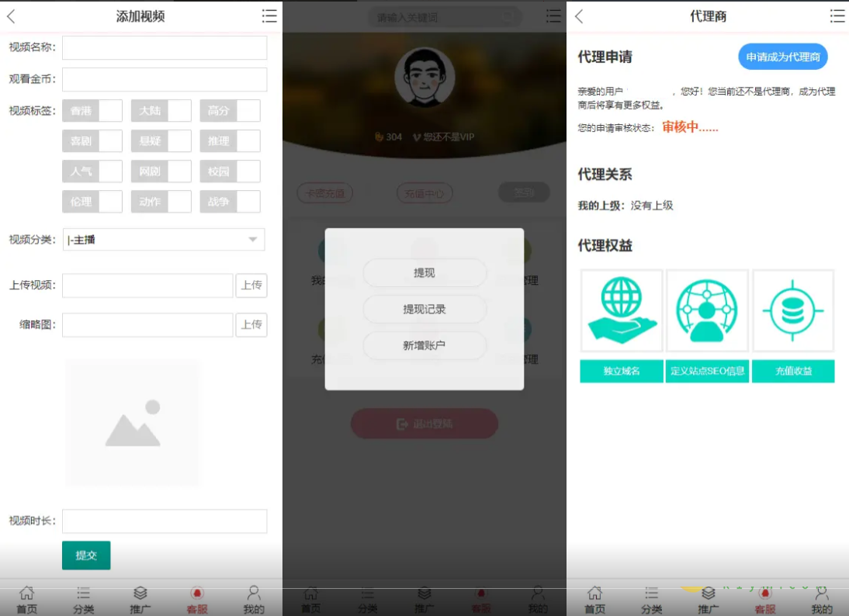Choose 提现记录 from the popup menu
The height and width of the screenshot is (616, 849).
tap(424, 310)
